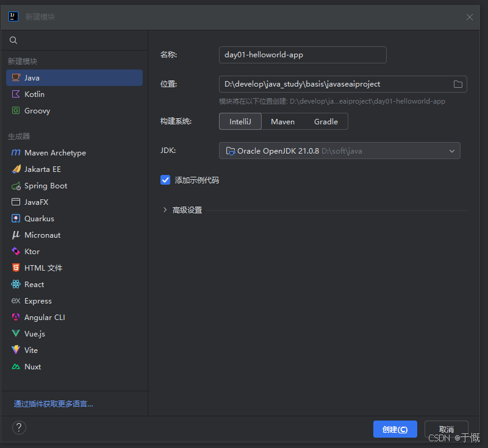Click the search magnifier icon

point(13,40)
